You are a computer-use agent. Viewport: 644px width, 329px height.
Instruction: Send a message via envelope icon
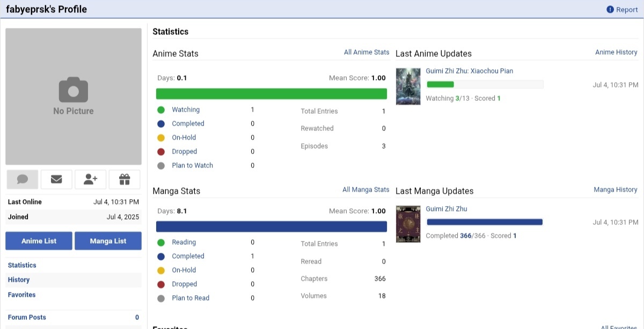pyautogui.click(x=56, y=179)
